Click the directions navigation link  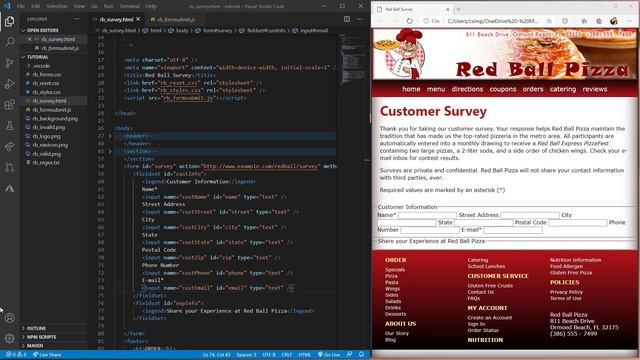tap(467, 89)
